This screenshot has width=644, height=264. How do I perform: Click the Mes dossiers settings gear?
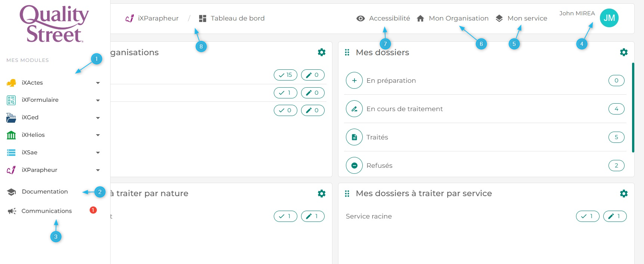(x=623, y=52)
